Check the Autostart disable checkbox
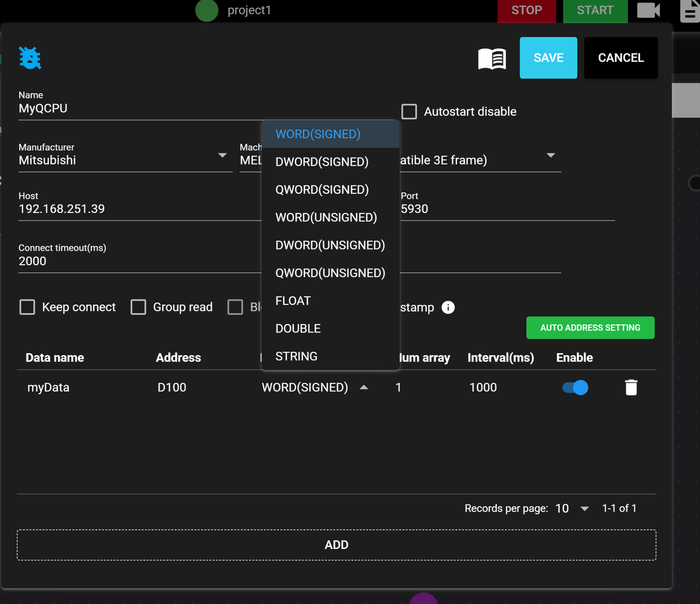700x604 pixels. pos(409,112)
